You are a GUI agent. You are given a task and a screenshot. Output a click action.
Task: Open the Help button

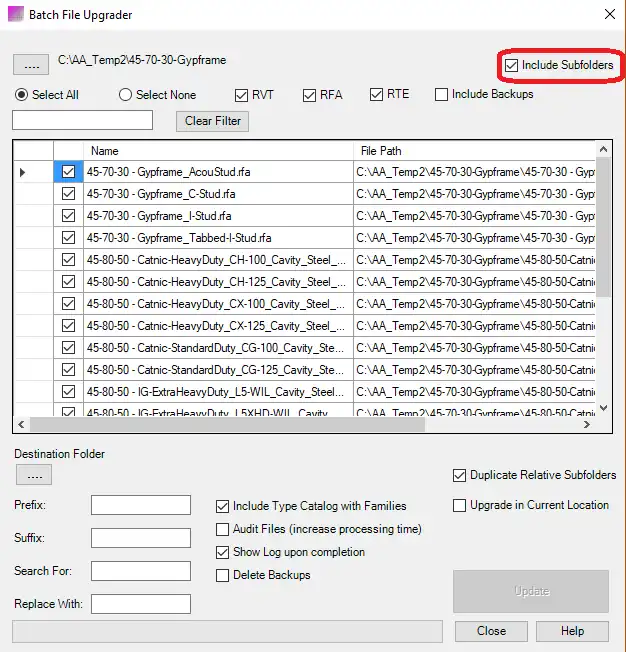572,631
